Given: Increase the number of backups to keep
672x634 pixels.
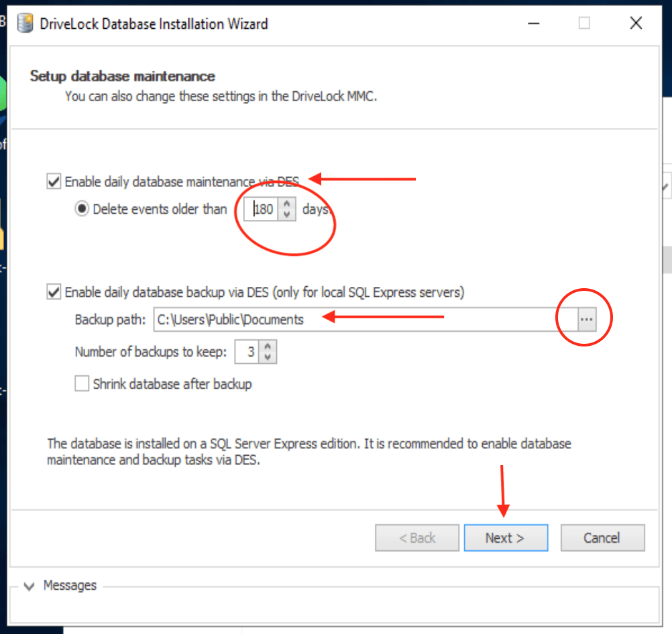Looking at the screenshot, I should (x=268, y=347).
